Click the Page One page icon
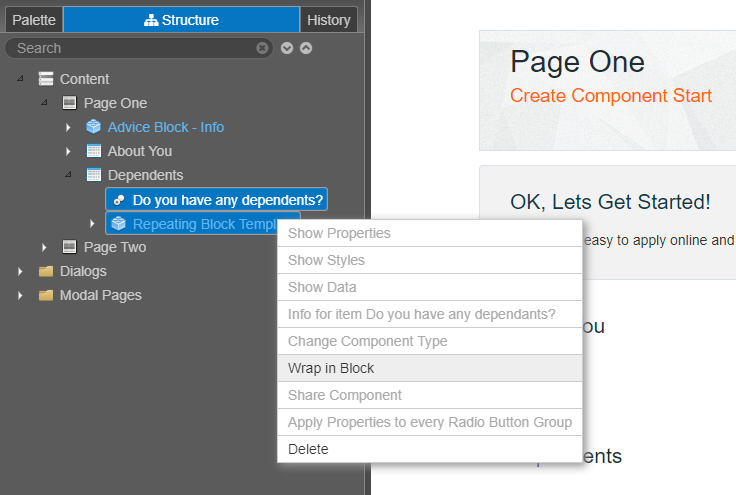The height and width of the screenshot is (495, 736). tap(69, 103)
